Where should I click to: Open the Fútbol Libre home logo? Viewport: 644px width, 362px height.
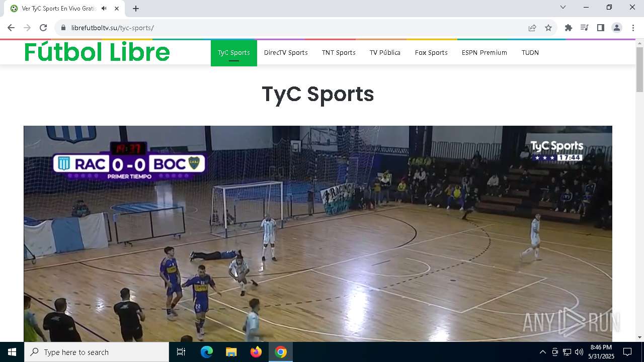coord(97,52)
